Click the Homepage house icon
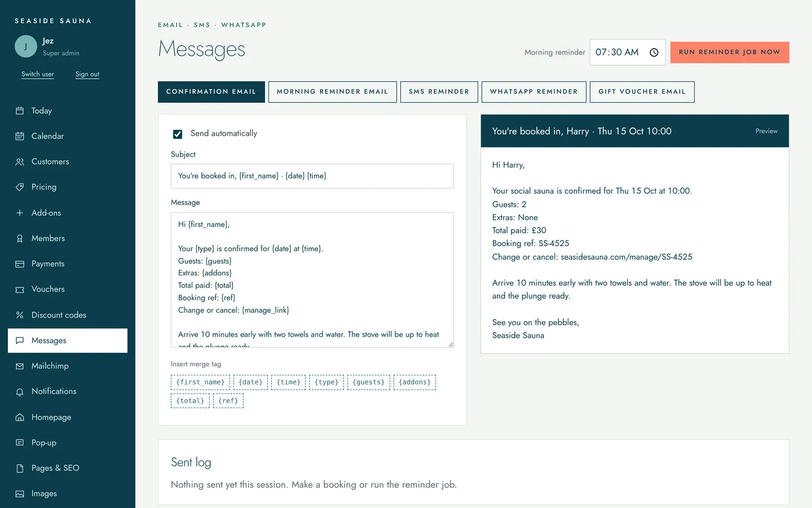This screenshot has width=812, height=508. point(20,417)
